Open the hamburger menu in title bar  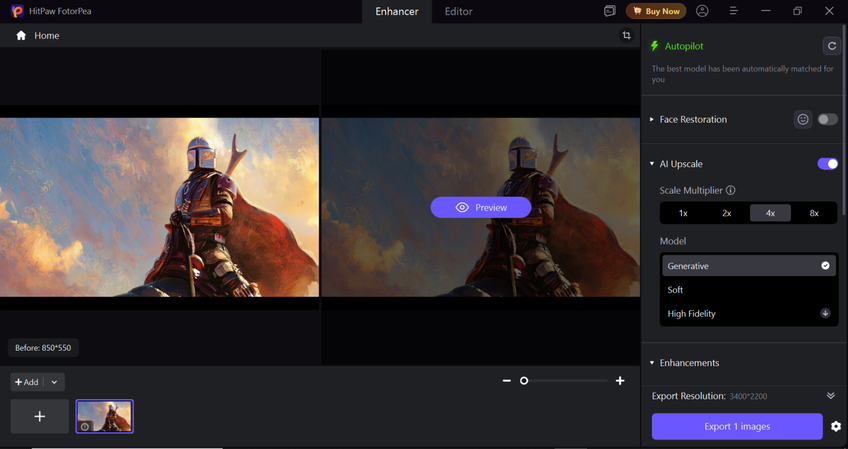(x=734, y=11)
